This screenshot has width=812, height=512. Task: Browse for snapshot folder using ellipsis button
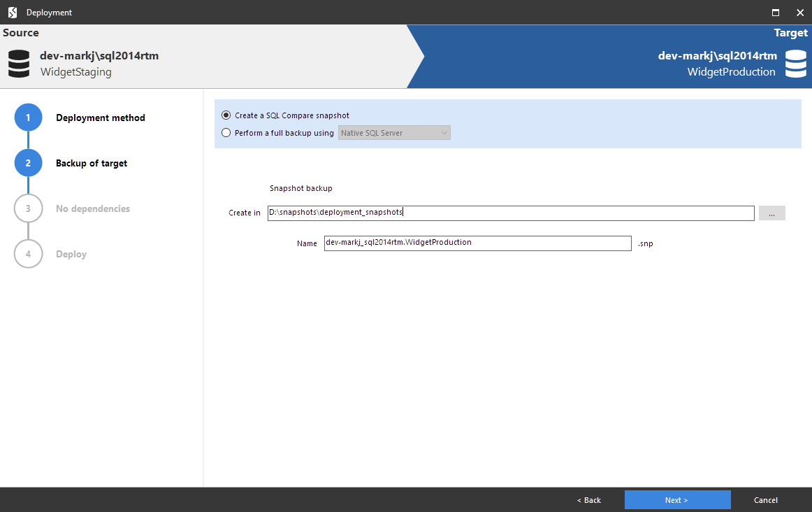pyautogui.click(x=771, y=213)
